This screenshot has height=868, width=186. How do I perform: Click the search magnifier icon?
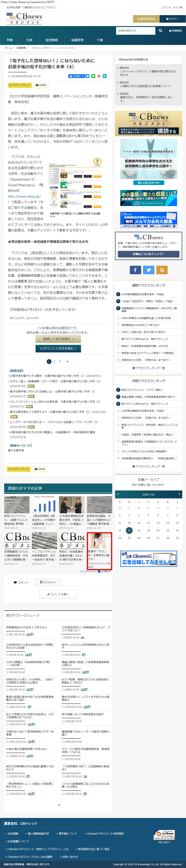pyautogui.click(x=160, y=31)
